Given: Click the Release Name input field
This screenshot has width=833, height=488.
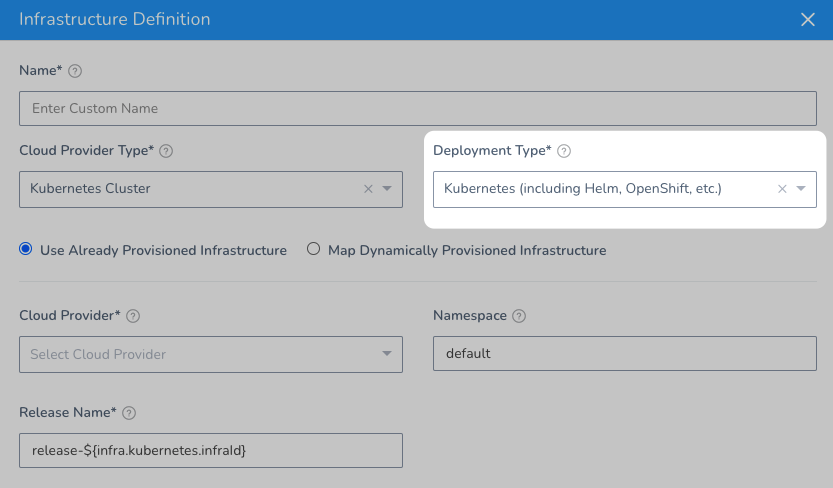Looking at the screenshot, I should [x=211, y=450].
